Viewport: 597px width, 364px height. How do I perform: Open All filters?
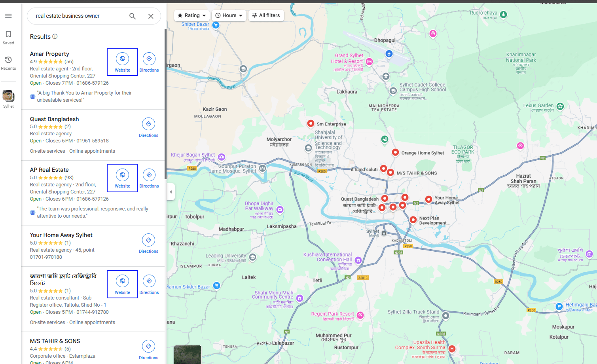[266, 15]
